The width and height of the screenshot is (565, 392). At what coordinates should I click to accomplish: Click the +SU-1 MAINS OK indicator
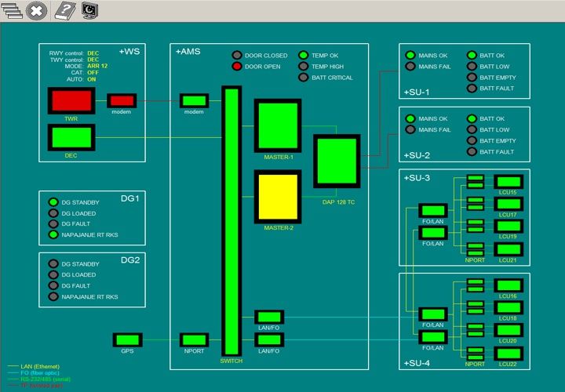point(410,56)
